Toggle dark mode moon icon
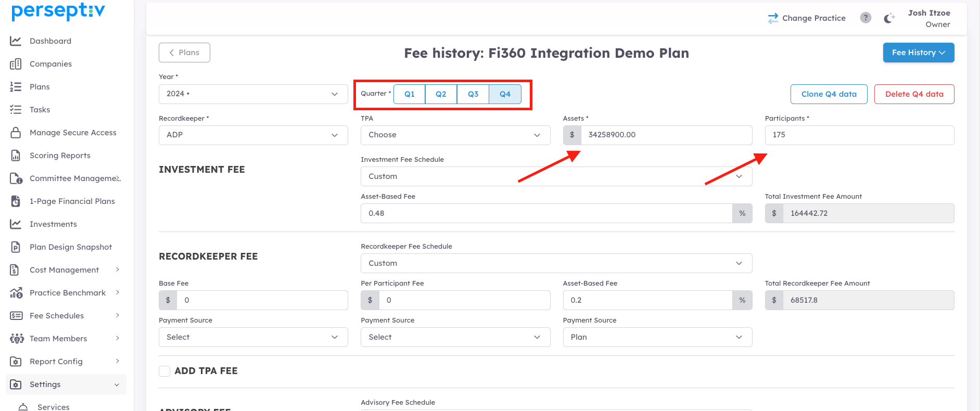 (889, 18)
